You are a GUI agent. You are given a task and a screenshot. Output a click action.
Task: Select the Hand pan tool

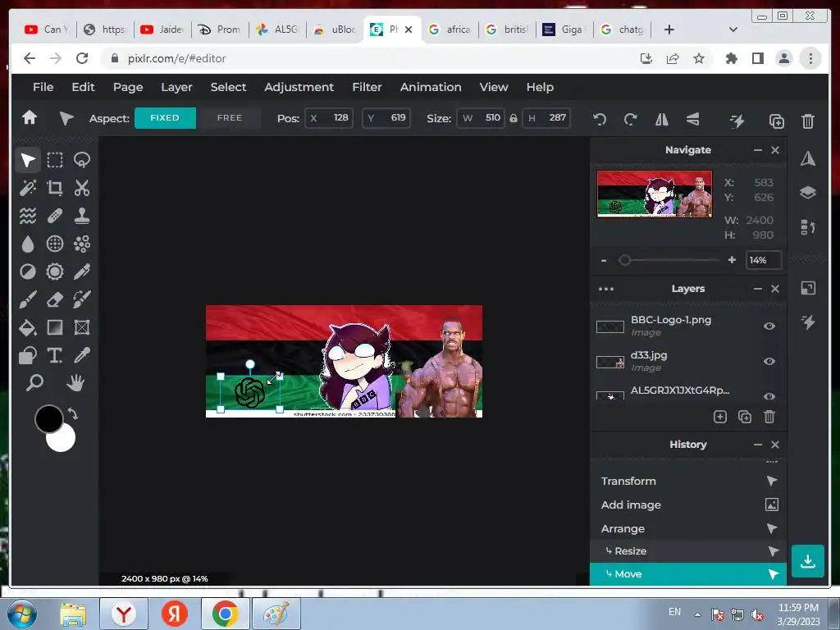[x=75, y=383]
